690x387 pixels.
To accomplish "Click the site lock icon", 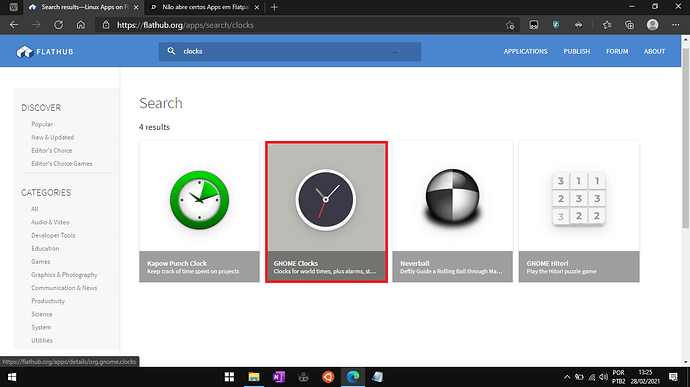I will click(106, 25).
